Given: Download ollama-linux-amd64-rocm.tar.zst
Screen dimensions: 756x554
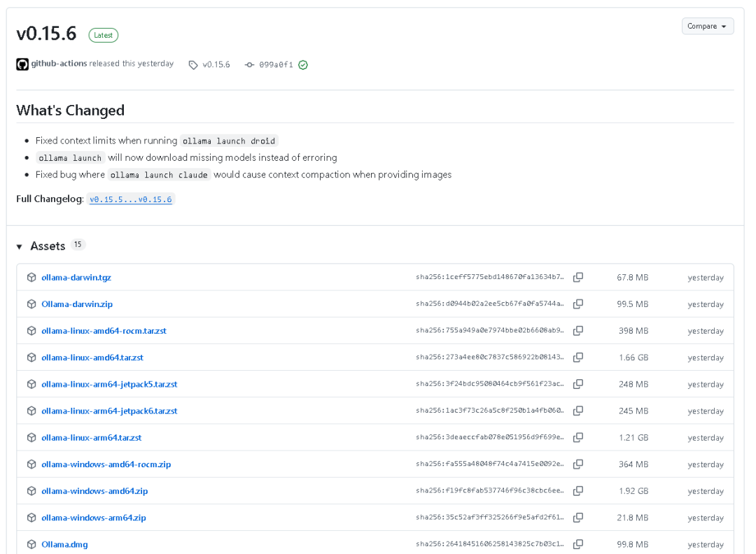Looking at the screenshot, I should click(104, 331).
